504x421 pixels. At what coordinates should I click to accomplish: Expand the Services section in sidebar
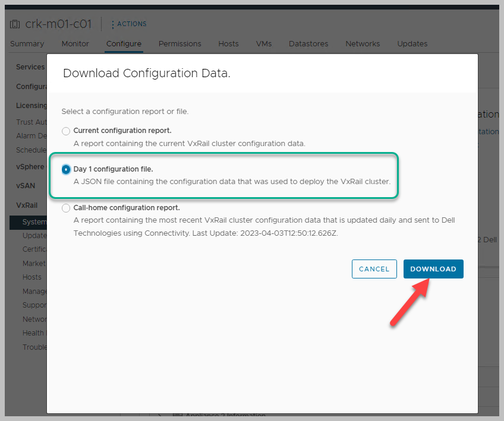point(30,67)
